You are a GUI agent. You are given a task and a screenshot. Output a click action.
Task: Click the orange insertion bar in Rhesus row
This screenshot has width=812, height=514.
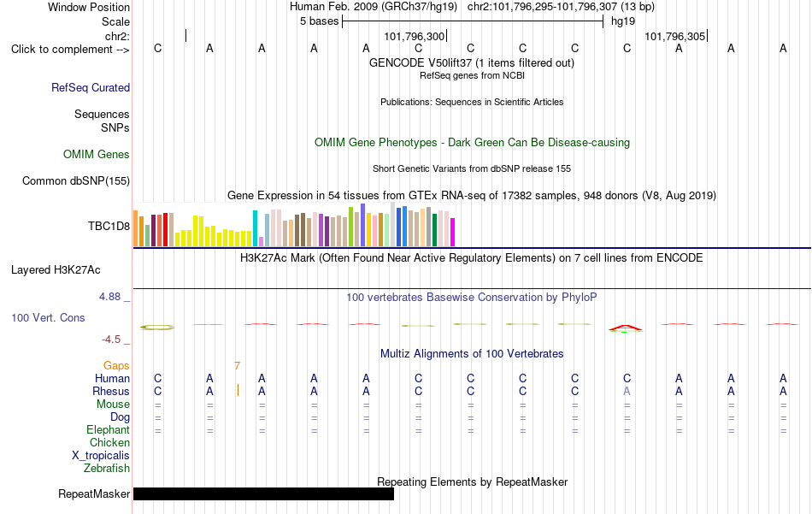tap(238, 390)
